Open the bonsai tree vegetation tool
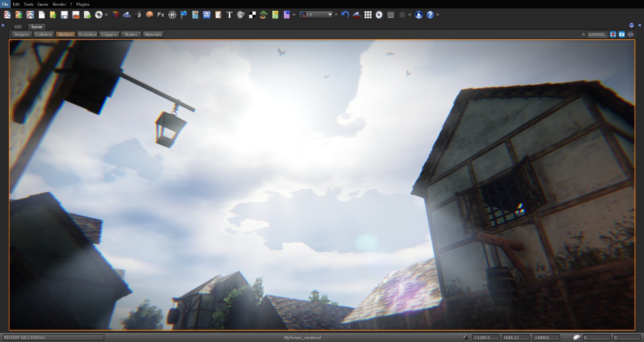This screenshot has height=342, width=644. click(x=263, y=15)
